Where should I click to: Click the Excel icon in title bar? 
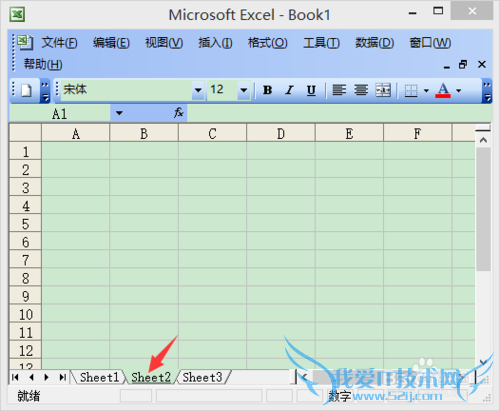pyautogui.click(x=17, y=15)
